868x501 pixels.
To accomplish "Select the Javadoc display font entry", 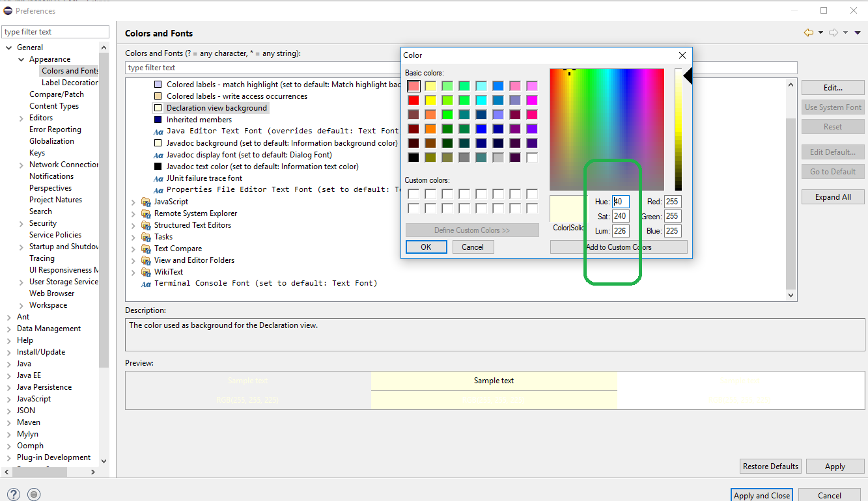I will (x=243, y=155).
